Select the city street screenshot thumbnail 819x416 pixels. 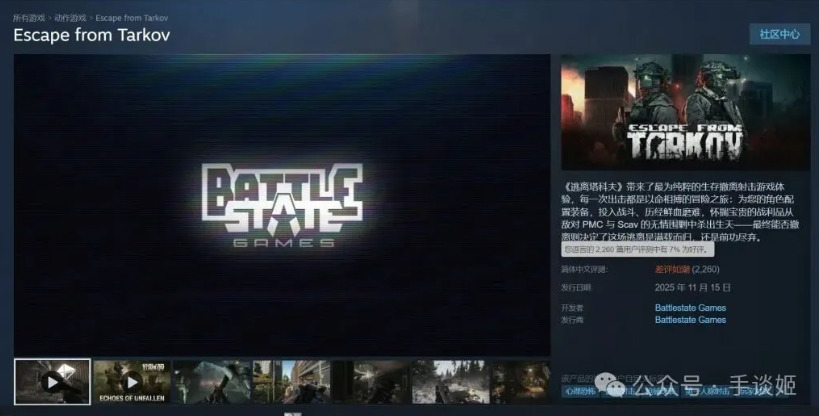[x=290, y=381]
